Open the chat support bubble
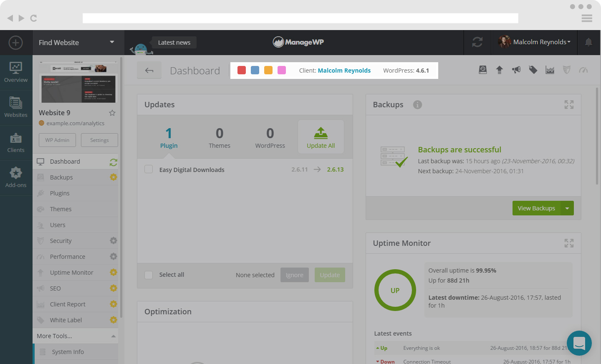The width and height of the screenshot is (601, 364). click(579, 343)
